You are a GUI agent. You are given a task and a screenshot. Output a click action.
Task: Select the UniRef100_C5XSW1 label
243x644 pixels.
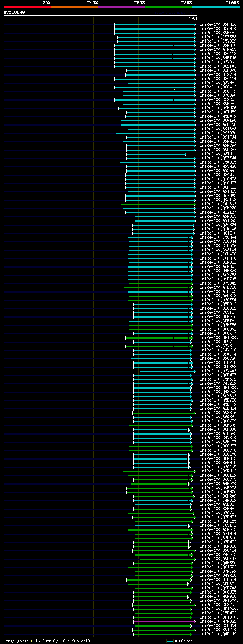point(218,100)
